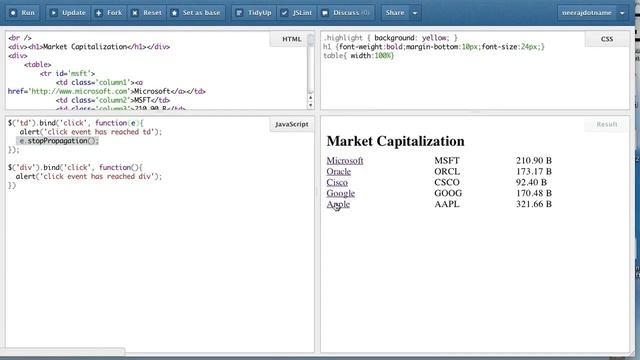Click the <table> tag line in HTML
640x360 pixels.
coord(38,64)
